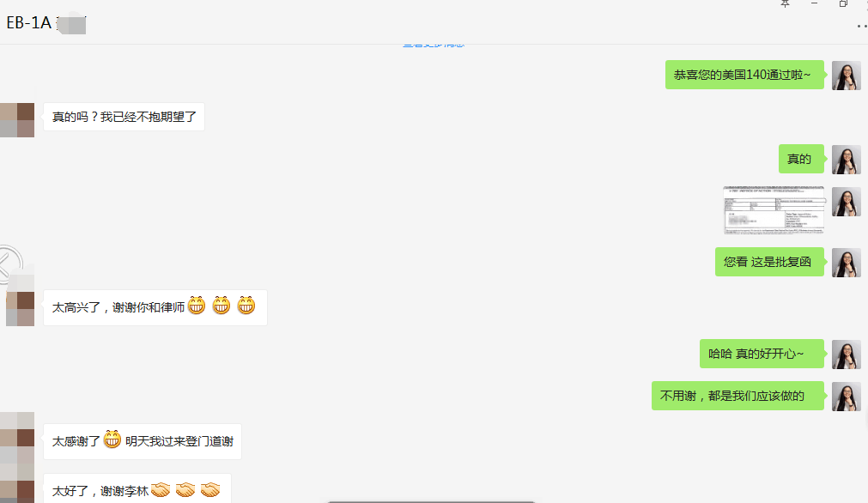Open sender avatar beside 不用谢 message
868x503 pixels.
(846, 397)
